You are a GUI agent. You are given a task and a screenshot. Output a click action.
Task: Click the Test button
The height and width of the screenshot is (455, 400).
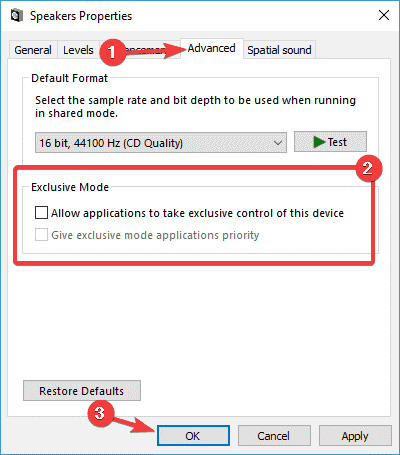pyautogui.click(x=330, y=142)
